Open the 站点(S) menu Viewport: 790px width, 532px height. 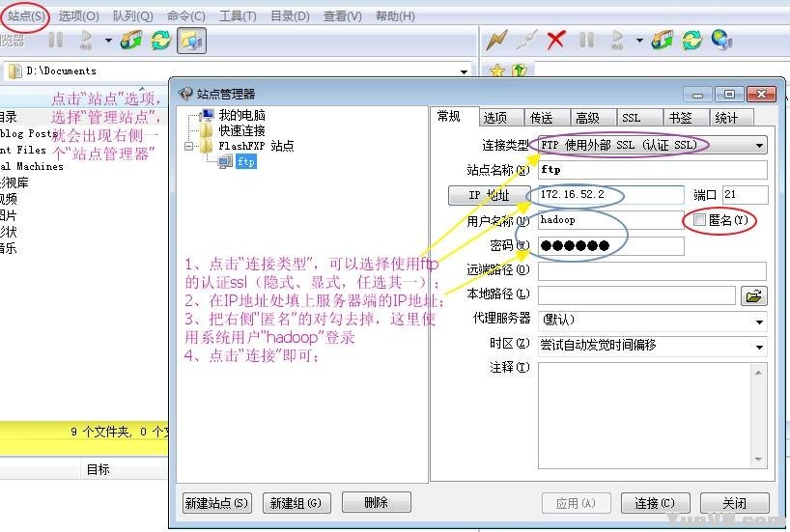click(26, 16)
